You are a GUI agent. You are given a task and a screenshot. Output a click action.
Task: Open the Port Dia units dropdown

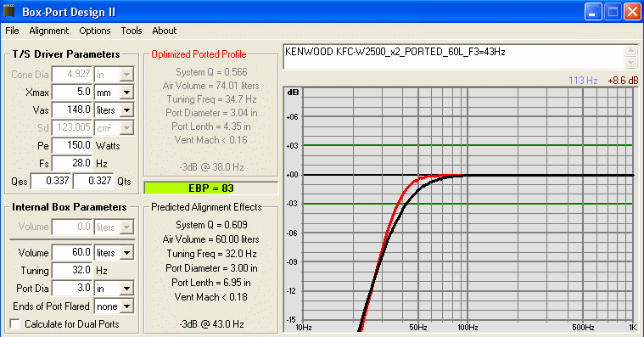click(126, 289)
